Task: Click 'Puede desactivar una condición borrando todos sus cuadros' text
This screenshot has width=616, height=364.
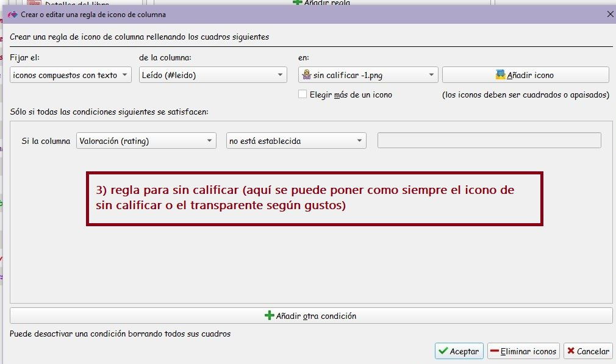Action: [120, 334]
